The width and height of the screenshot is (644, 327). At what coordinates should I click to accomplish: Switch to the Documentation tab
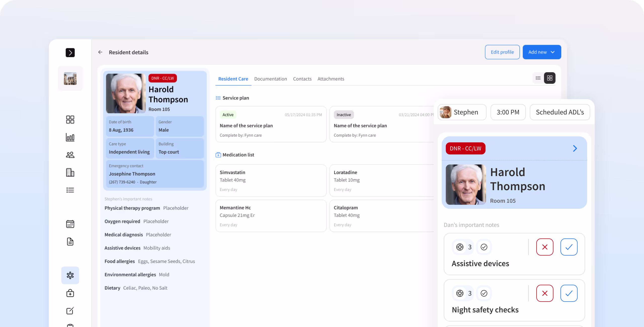[x=270, y=79]
